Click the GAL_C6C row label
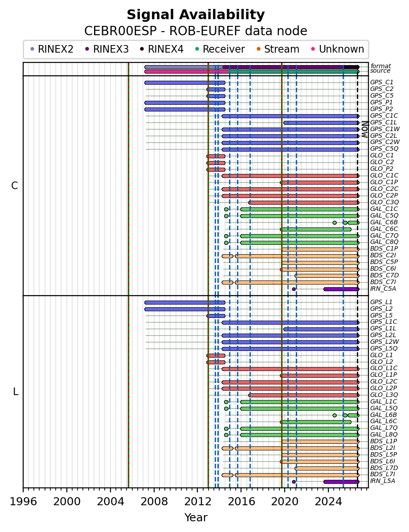Image resolution: width=409 pixels, height=532 pixels. tap(384, 229)
